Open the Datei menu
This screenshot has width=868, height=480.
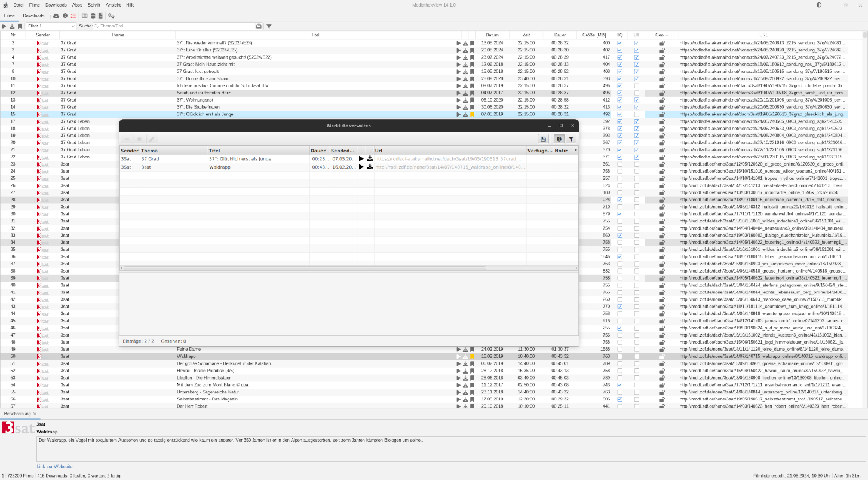[18, 5]
